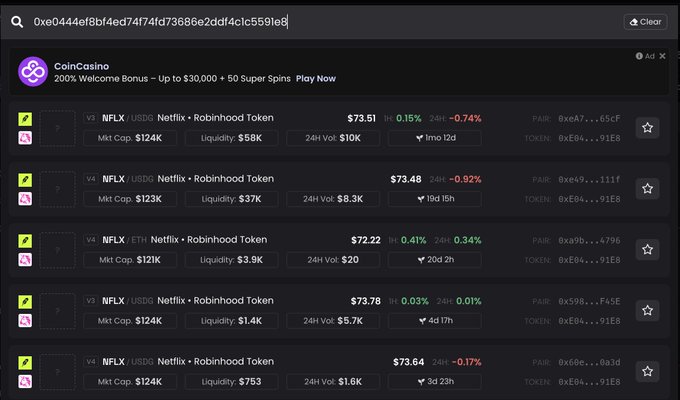This screenshot has height=400, width=680.
Task: Click Uniswap unicorn icon in $73.48 row
Action: tap(25, 199)
